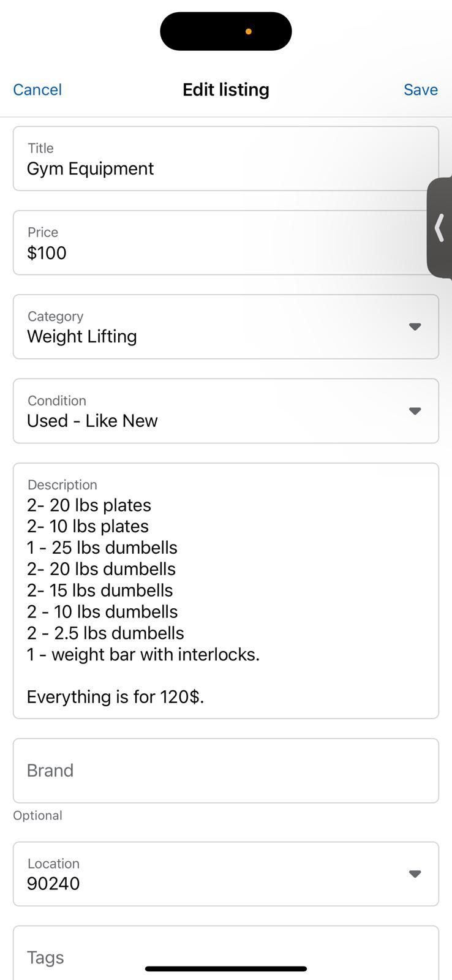Place cursor on 'Everything is for 120$.' line
Image resolution: width=452 pixels, height=980 pixels.
pyautogui.click(x=115, y=697)
